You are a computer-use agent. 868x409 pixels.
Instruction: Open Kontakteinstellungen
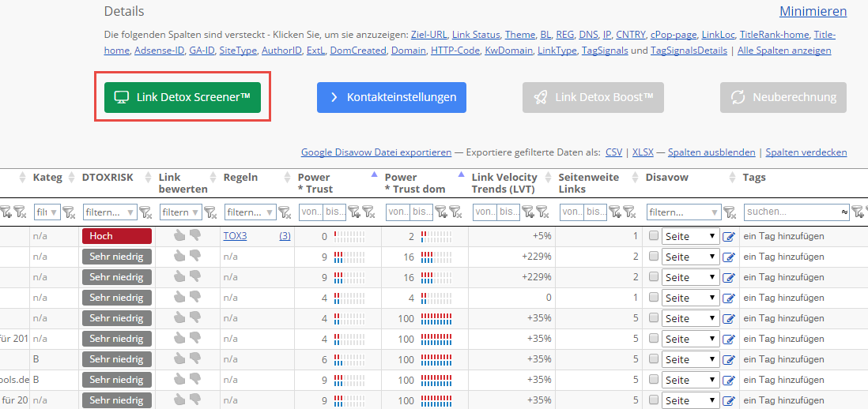tap(391, 97)
